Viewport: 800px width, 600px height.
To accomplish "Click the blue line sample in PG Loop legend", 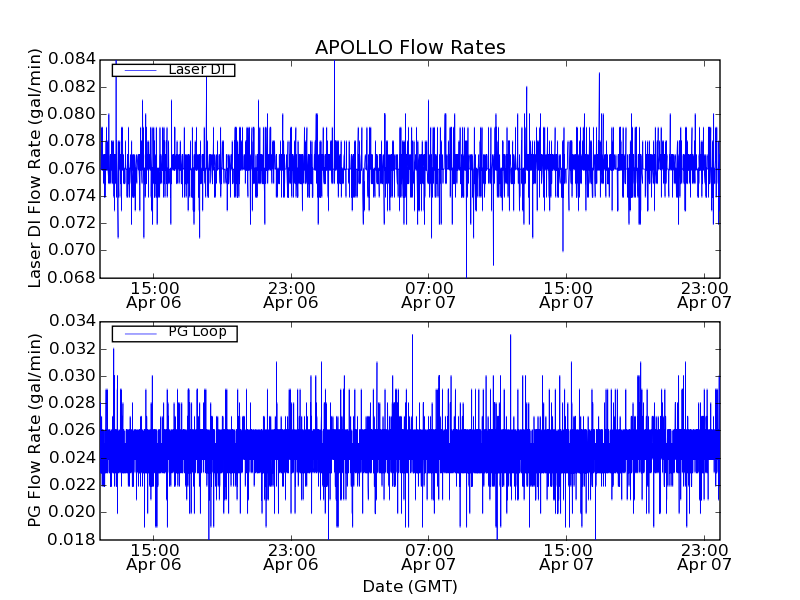I will click(x=140, y=334).
